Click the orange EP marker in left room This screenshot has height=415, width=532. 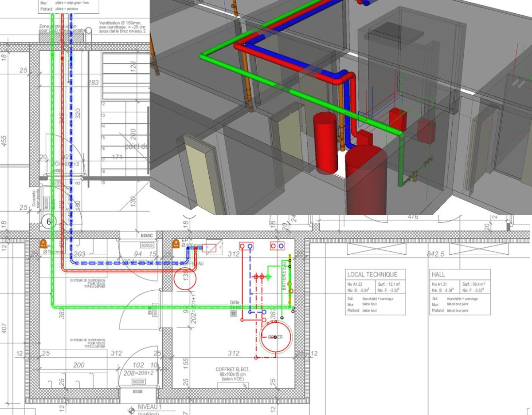point(43,243)
